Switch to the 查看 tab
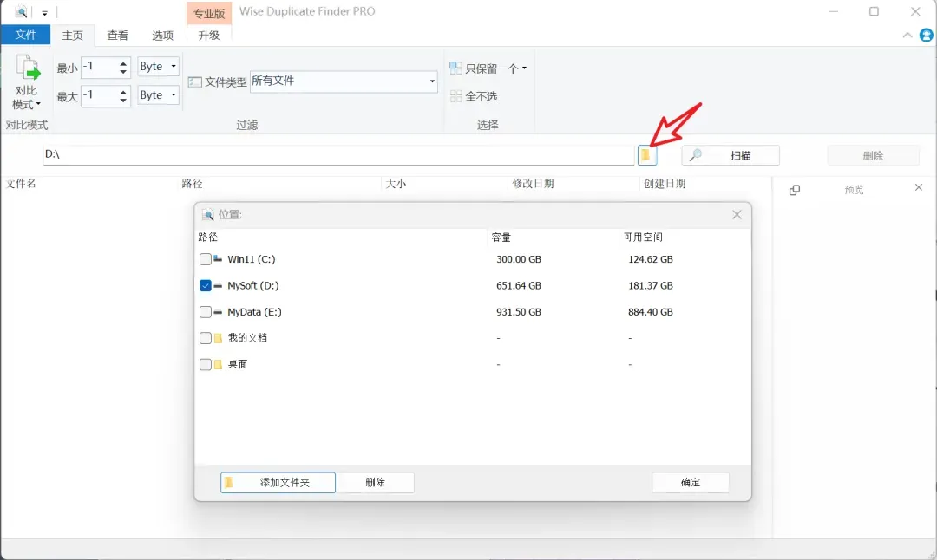 coord(117,36)
